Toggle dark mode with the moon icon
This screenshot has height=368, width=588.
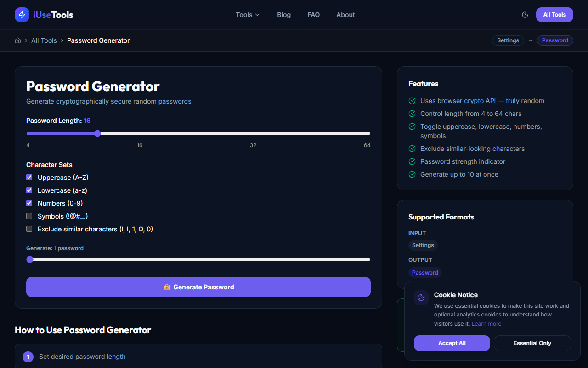point(525,15)
